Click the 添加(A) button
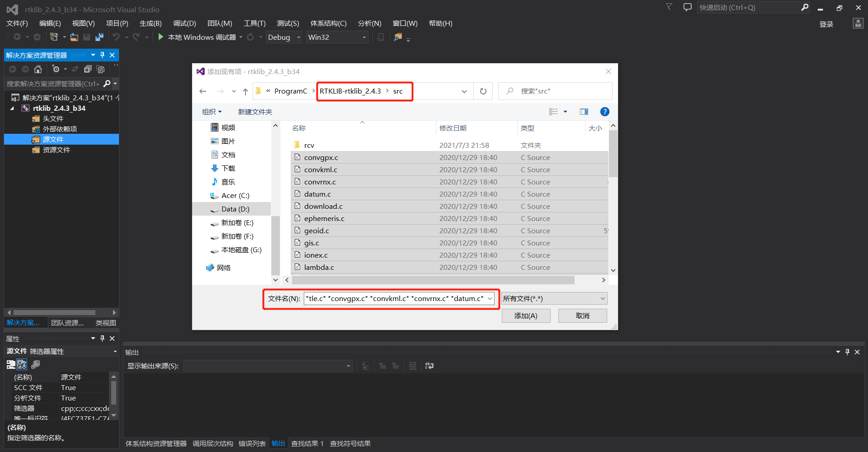The height and width of the screenshot is (452, 868). pos(526,315)
